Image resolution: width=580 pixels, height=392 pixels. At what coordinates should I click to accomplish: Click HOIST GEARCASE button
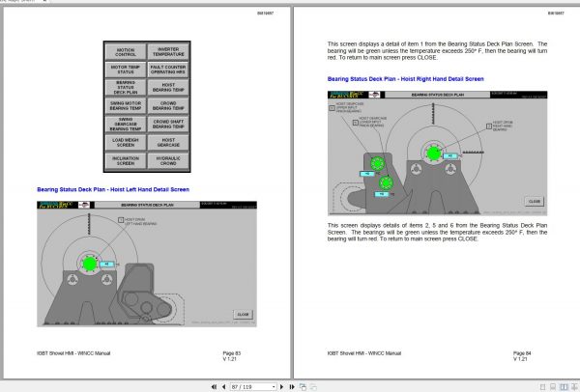click(168, 143)
